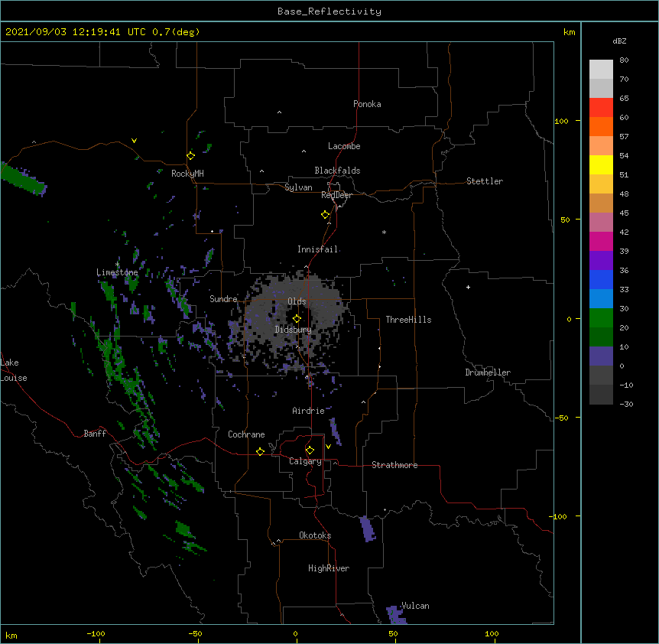The width and height of the screenshot is (659, 644).
Task: Click the yellow V marker east of Calgary
Action: 328,447
